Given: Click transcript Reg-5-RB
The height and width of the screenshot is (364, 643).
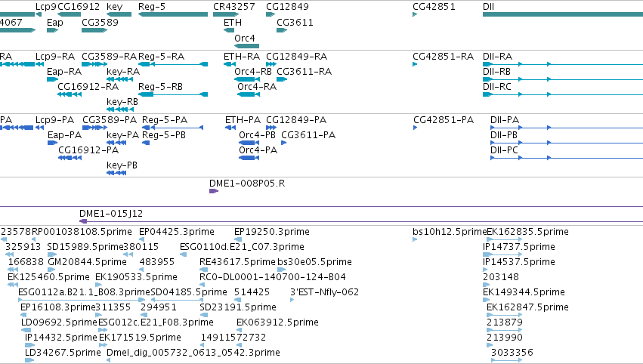Looking at the screenshot, I should (160, 87).
